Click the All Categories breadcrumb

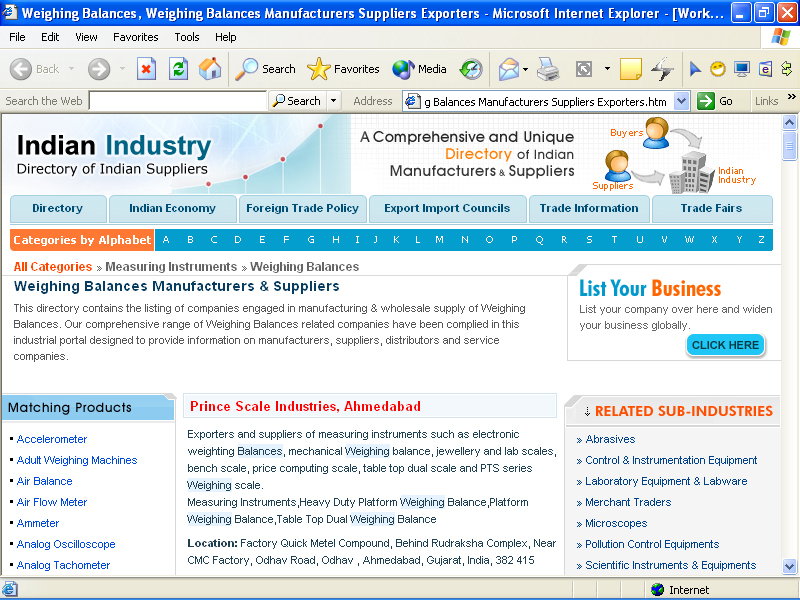click(x=53, y=267)
